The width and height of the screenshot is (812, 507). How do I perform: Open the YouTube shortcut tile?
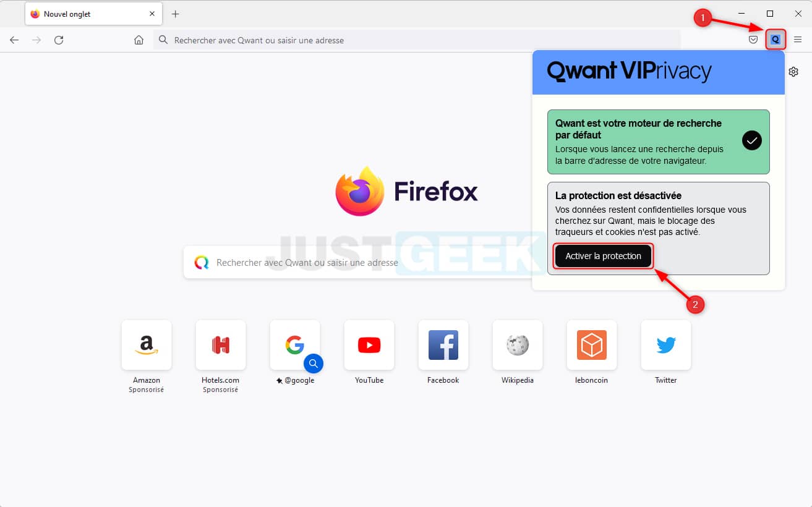click(369, 352)
